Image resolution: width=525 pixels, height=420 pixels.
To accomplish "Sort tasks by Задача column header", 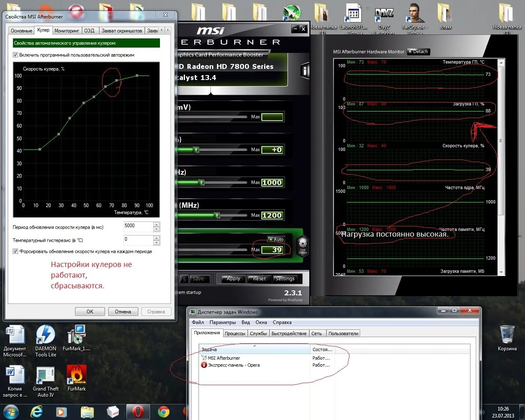I will pos(255,349).
